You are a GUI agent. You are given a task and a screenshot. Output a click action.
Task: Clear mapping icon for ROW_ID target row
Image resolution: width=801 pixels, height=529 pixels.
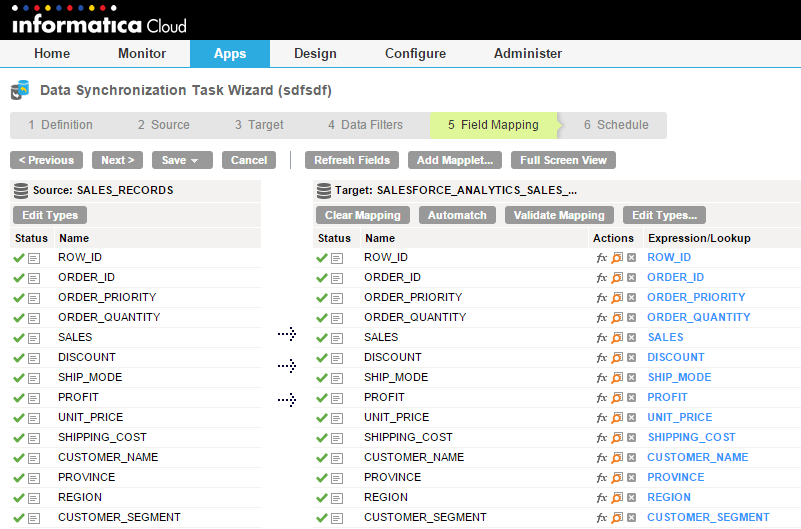coord(631,258)
